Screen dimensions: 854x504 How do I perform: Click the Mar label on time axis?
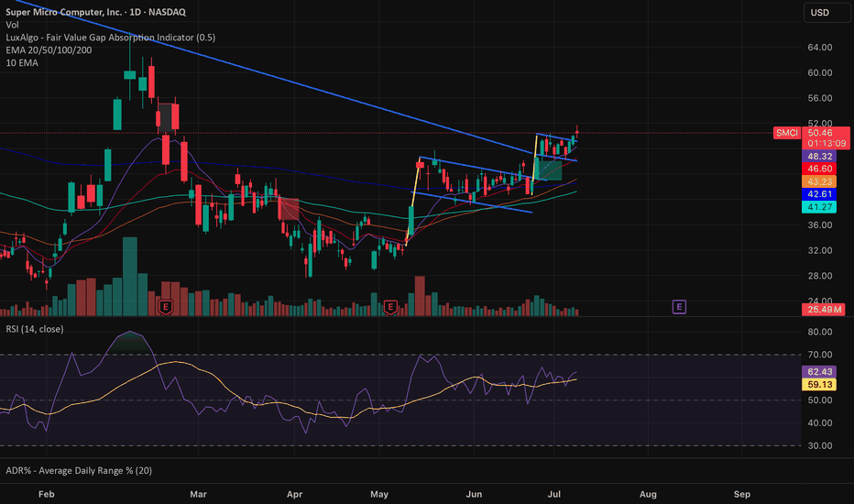click(x=198, y=494)
